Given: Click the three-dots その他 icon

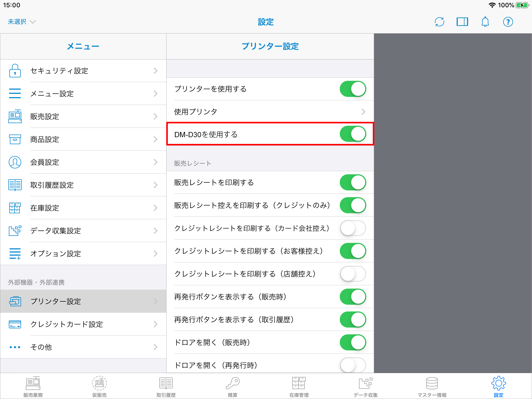Looking at the screenshot, I should [x=15, y=347].
